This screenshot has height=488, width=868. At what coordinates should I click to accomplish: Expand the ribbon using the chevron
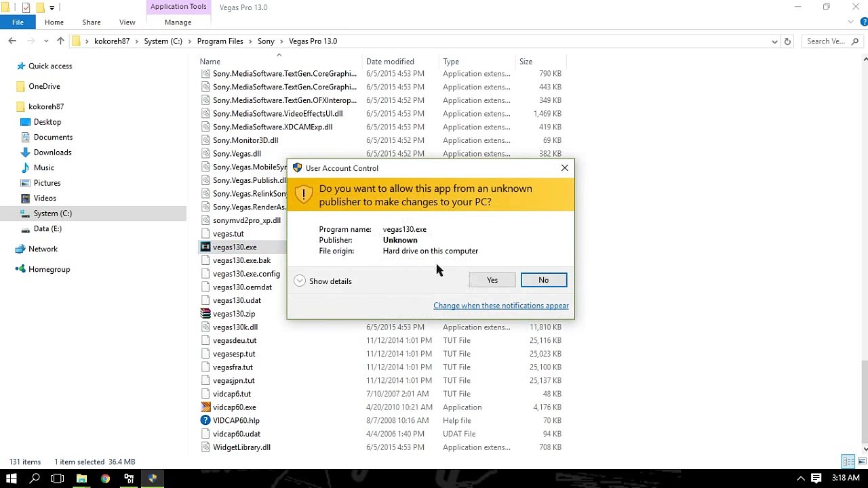coord(852,22)
